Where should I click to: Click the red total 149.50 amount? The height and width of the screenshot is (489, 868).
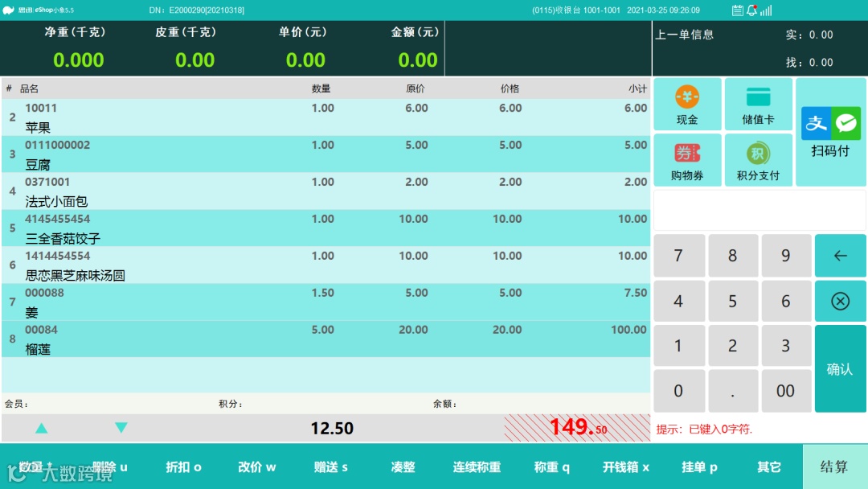tap(578, 427)
